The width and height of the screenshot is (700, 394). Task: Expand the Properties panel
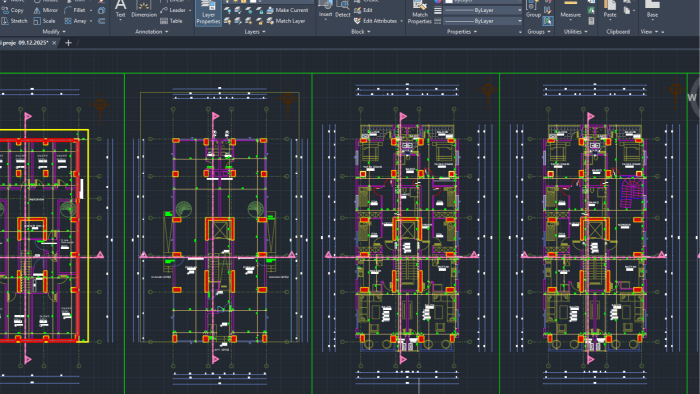462,32
